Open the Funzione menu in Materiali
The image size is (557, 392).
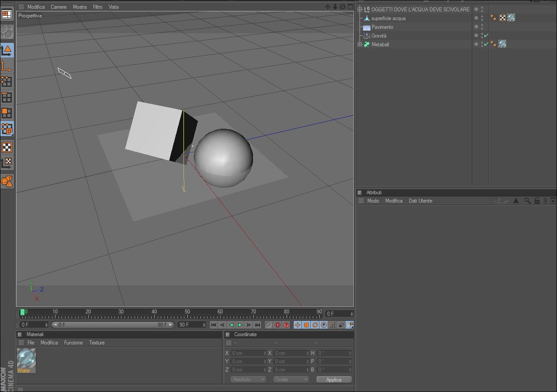point(73,343)
